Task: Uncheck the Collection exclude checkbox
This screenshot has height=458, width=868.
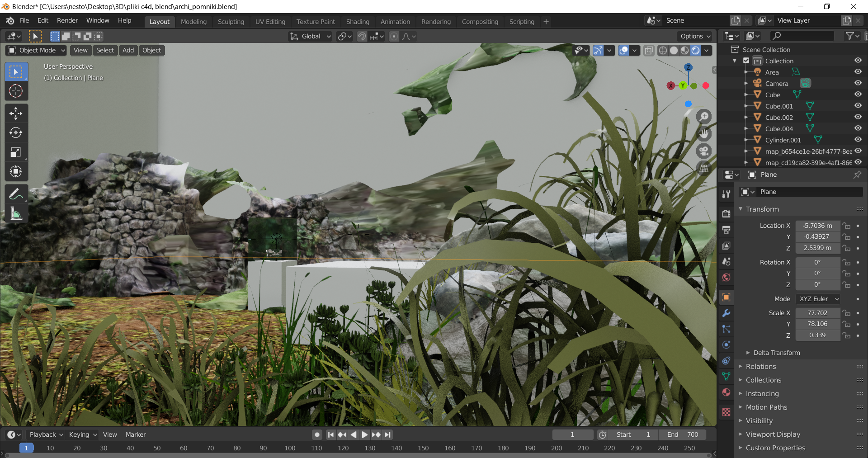Action: point(746,61)
